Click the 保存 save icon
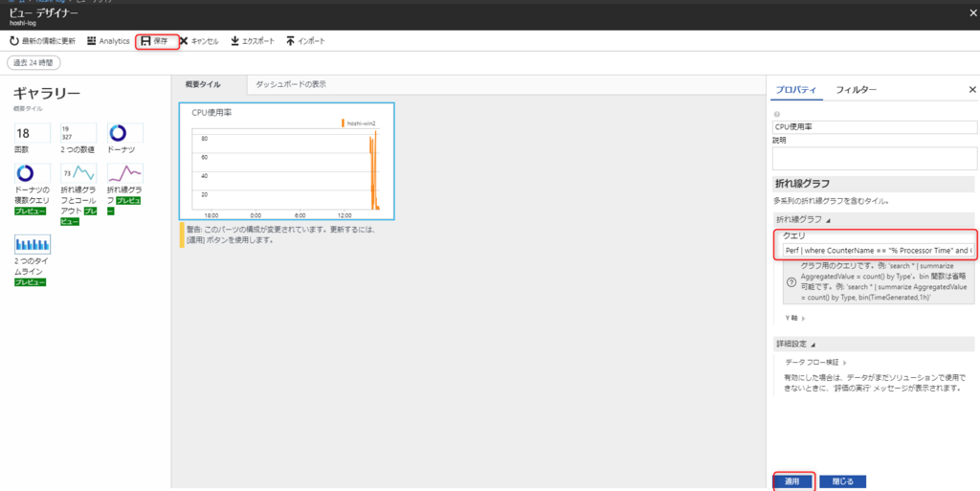 (x=145, y=41)
